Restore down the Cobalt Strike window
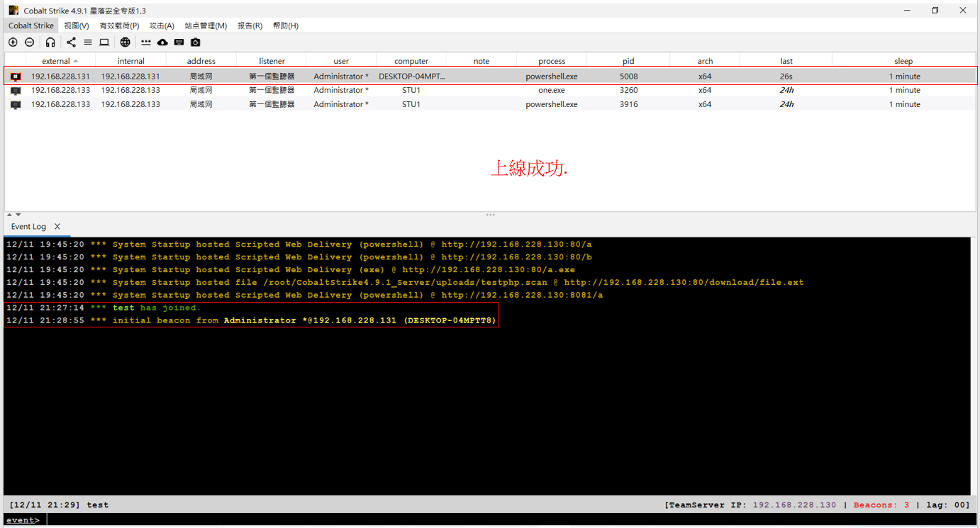This screenshot has width=980, height=528. [x=935, y=11]
